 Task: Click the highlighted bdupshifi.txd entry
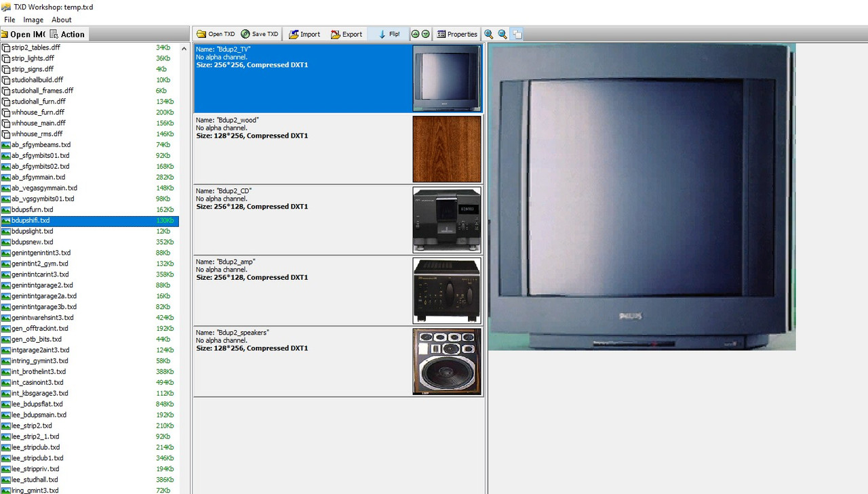pos(90,221)
